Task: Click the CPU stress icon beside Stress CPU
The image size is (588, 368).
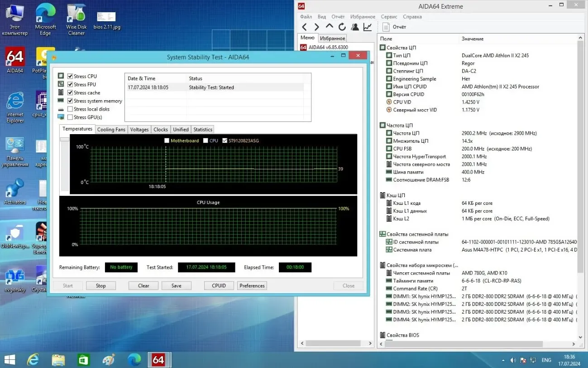Action: click(61, 76)
